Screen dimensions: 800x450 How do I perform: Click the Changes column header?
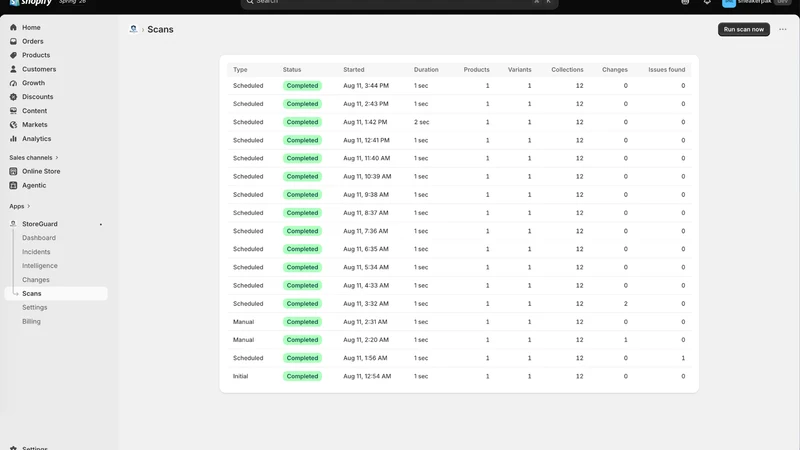point(615,69)
